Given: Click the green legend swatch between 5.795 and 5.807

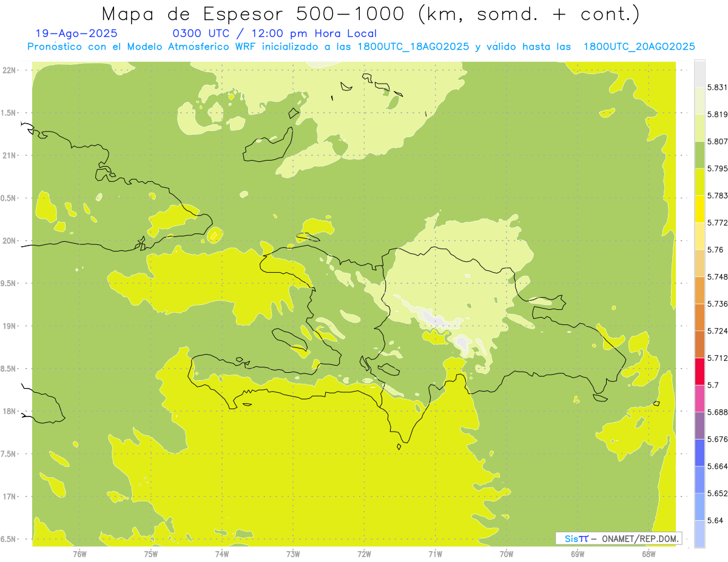Looking at the screenshot, I should point(699,155).
